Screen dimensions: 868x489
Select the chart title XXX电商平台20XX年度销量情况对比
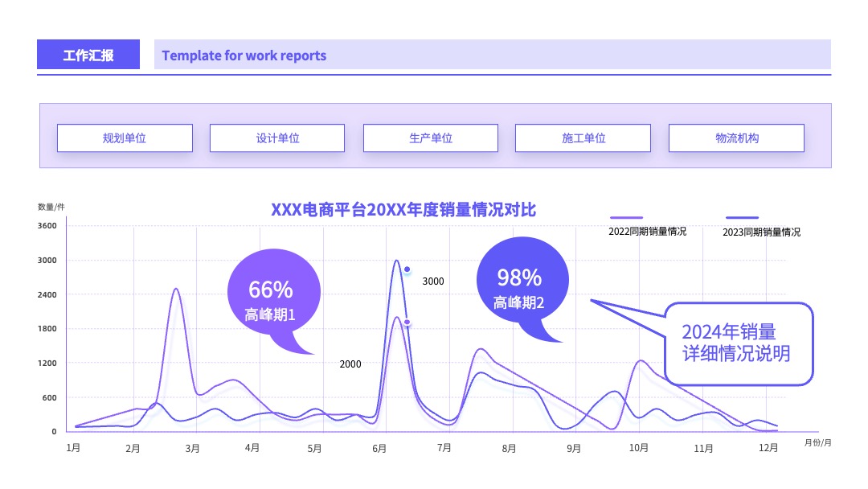pyautogui.click(x=403, y=210)
